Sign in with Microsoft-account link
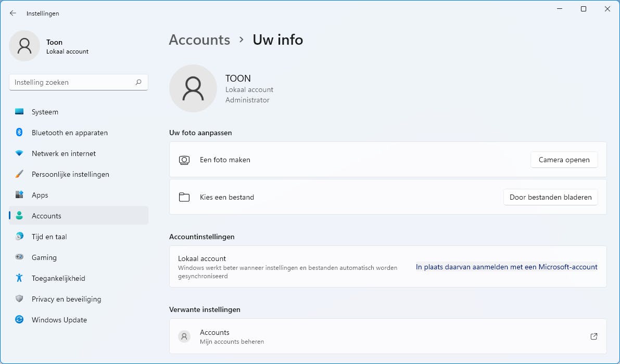 (x=507, y=267)
